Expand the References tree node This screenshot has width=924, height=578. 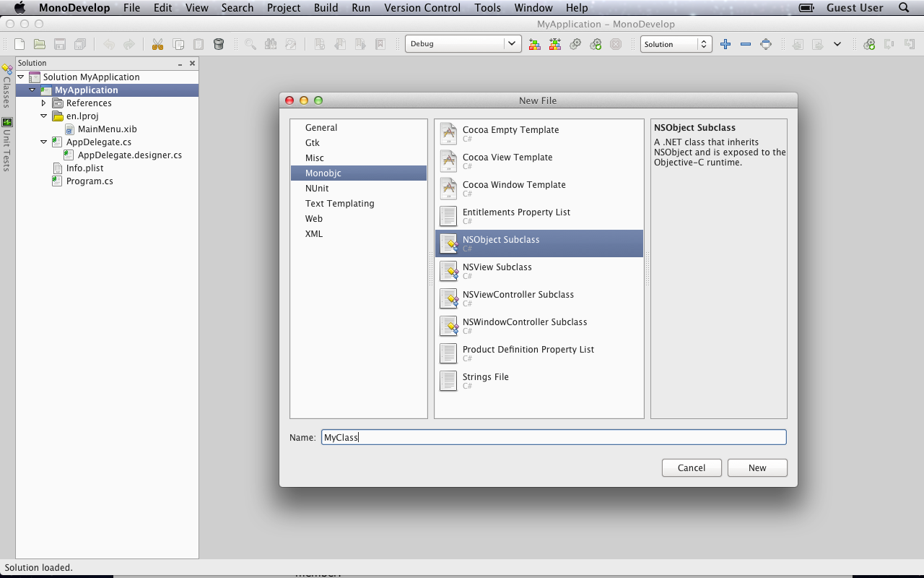[x=44, y=103]
